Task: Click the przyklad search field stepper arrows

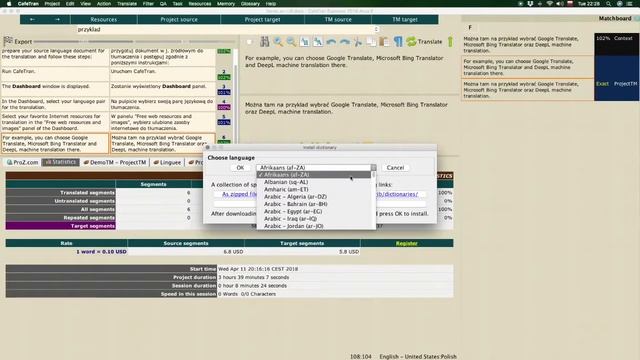Action: (376, 29)
